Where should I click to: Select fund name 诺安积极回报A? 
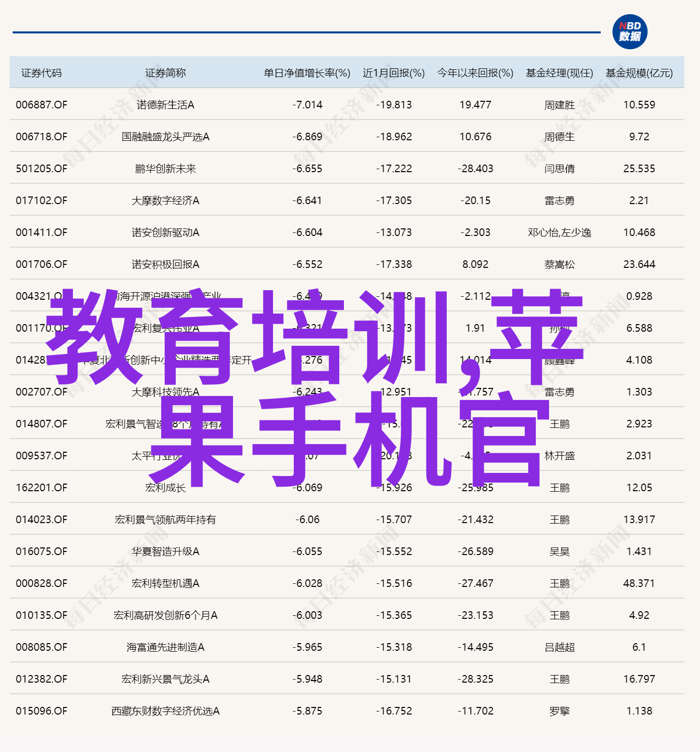click(166, 264)
